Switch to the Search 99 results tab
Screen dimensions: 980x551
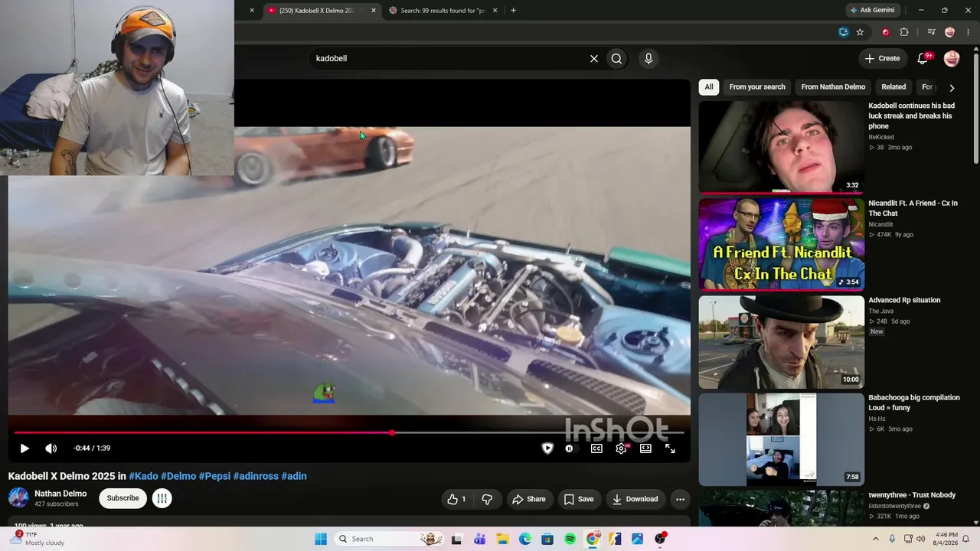tap(443, 11)
